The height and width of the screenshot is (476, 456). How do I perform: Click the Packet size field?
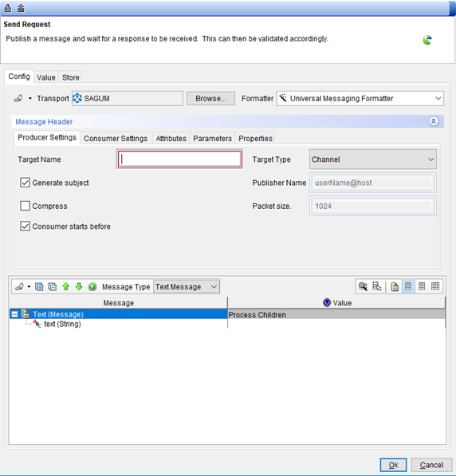pyautogui.click(x=373, y=207)
